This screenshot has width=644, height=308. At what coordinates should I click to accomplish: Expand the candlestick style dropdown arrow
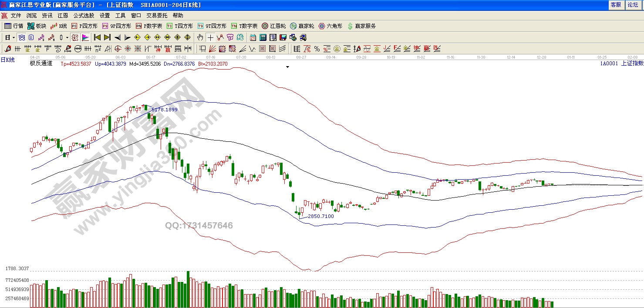click(67, 37)
